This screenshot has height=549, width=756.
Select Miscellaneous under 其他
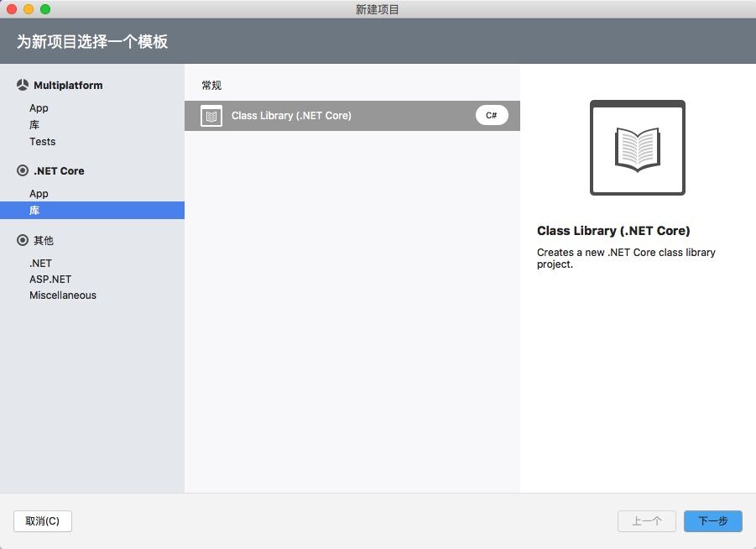click(x=63, y=295)
